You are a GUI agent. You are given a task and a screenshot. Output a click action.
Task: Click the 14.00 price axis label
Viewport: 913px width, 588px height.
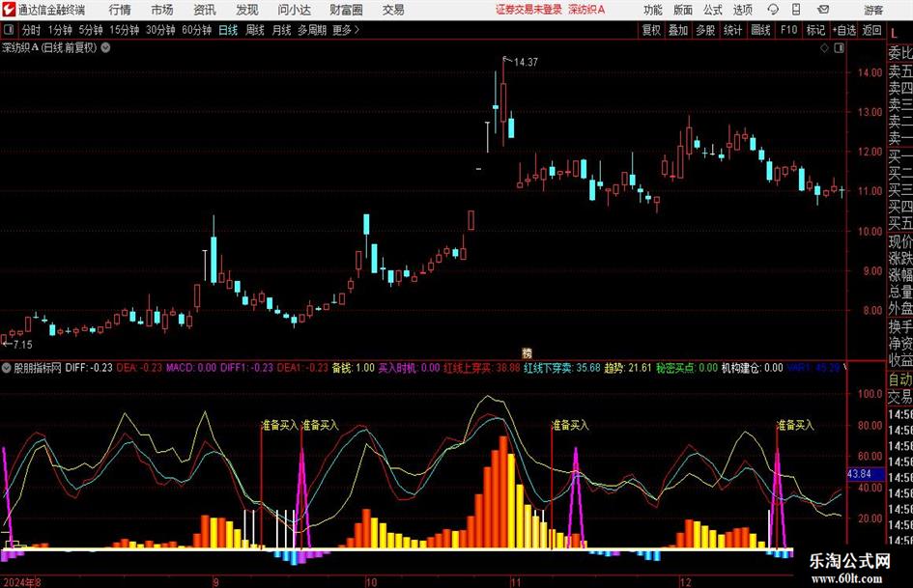coord(870,72)
